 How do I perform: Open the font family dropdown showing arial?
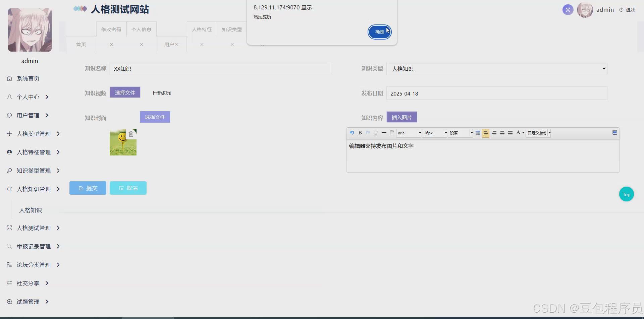(x=408, y=133)
